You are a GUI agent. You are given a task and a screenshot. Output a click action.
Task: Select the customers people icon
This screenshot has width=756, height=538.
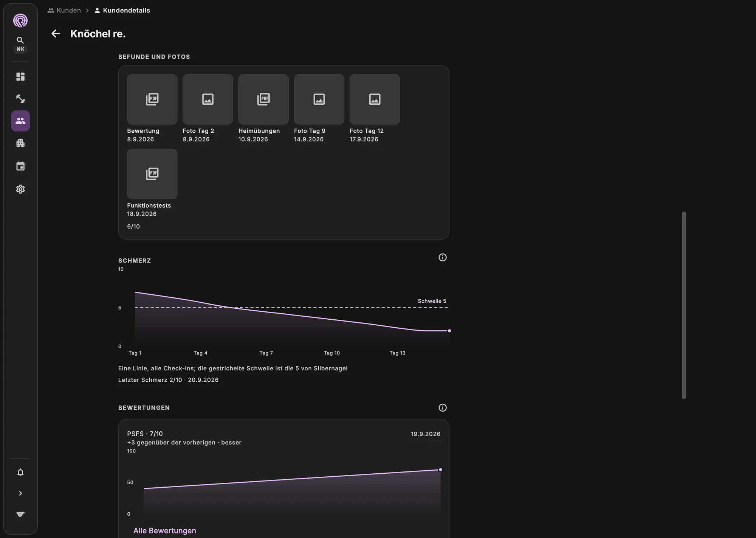(20, 121)
